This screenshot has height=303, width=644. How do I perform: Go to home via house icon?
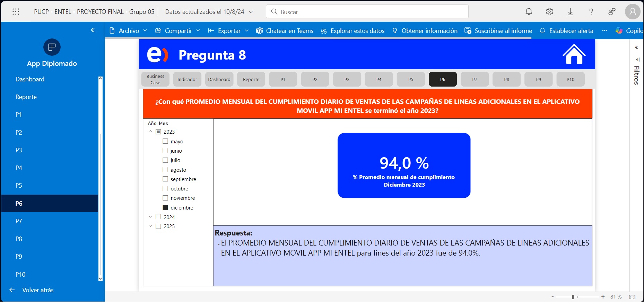tap(574, 54)
